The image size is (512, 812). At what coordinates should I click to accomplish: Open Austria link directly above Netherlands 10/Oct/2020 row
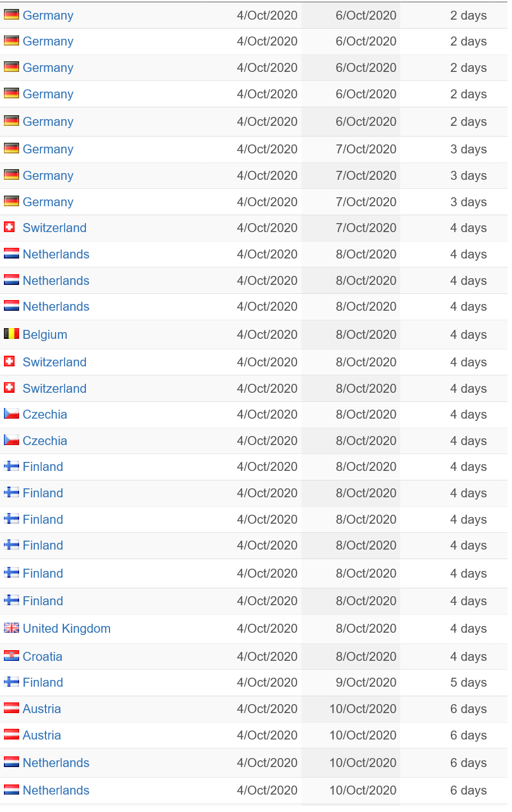tap(42, 736)
